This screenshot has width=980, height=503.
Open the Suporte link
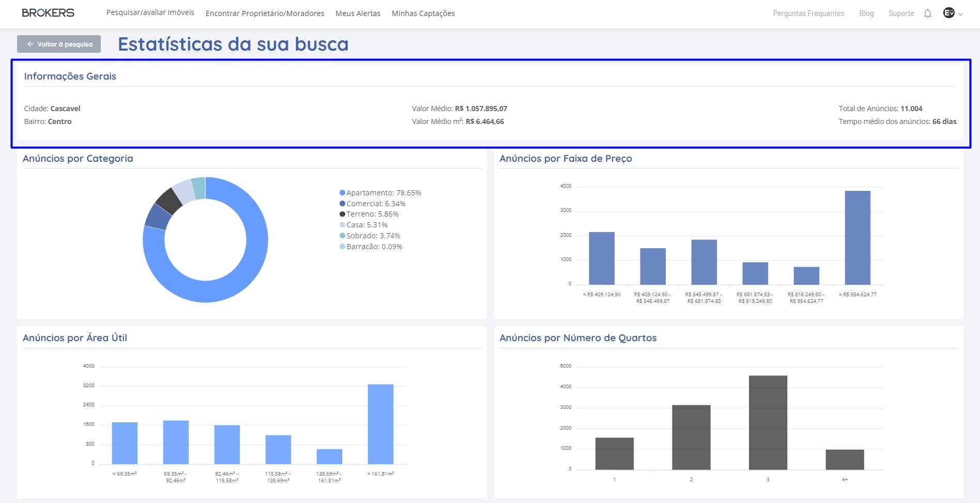tap(901, 13)
